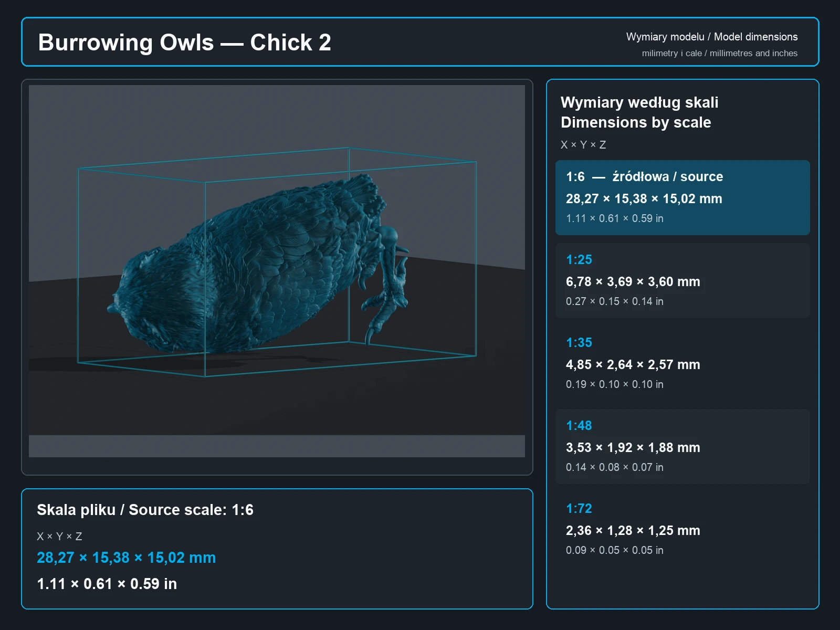This screenshot has height=630, width=840.
Task: Click the Burrowing Owls — Chick 2 title
Action: click(x=184, y=43)
